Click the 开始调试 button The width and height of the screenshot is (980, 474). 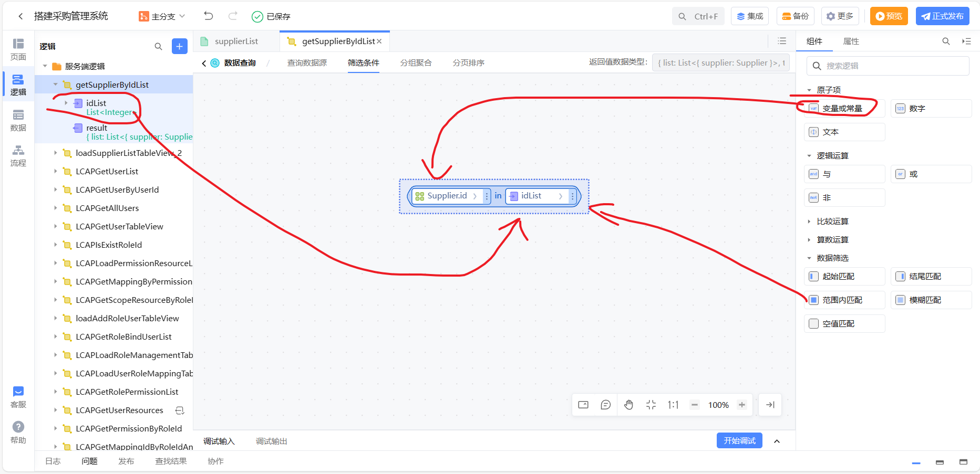(x=739, y=440)
